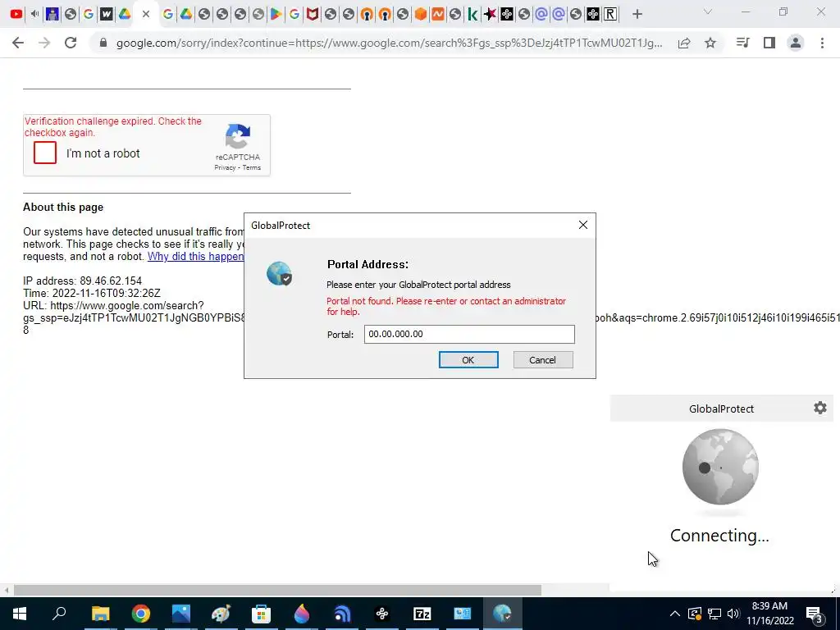Switch to the orange wave icon tab
This screenshot has height=630, width=840.
coord(438,15)
